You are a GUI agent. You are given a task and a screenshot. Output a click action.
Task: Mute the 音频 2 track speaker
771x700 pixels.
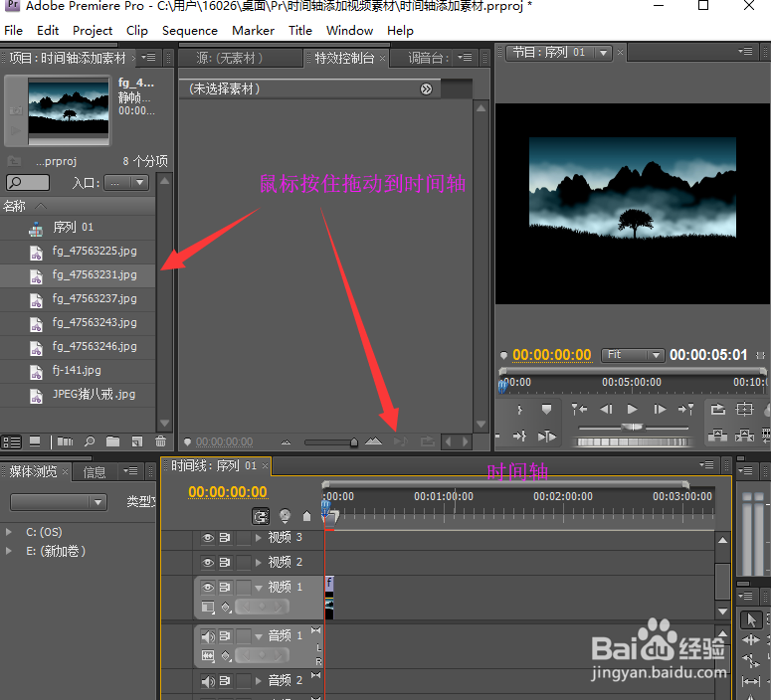(x=208, y=681)
